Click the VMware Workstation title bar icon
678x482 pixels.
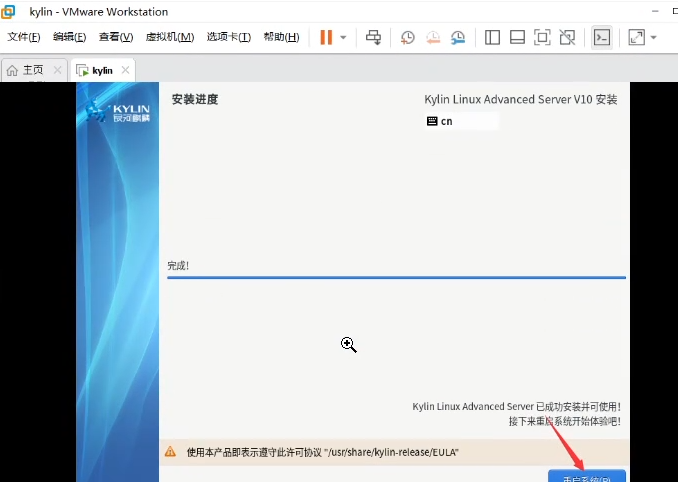click(x=8, y=12)
